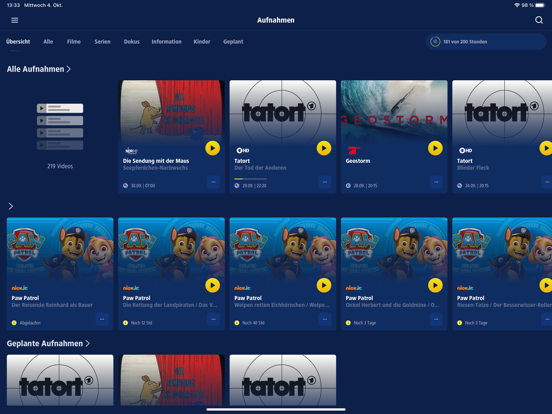Click Tatort Der Tod der Anderen progress bar
This screenshot has height=414, width=552.
250,179
